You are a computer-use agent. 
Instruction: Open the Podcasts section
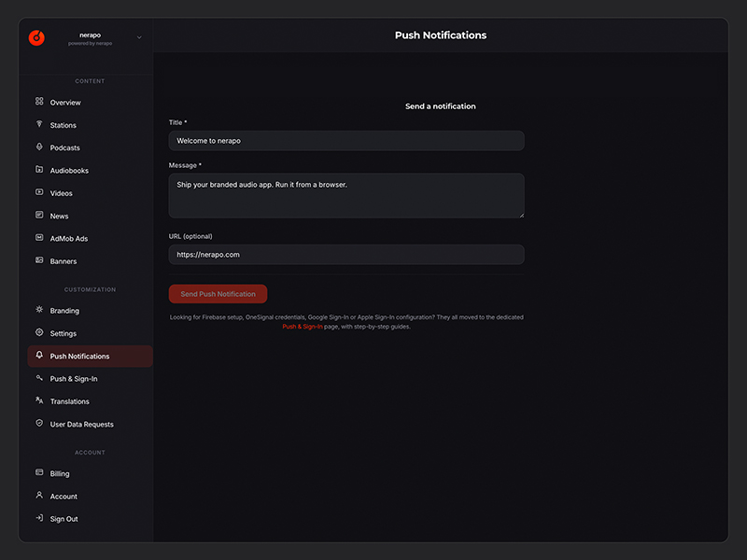click(x=90, y=147)
